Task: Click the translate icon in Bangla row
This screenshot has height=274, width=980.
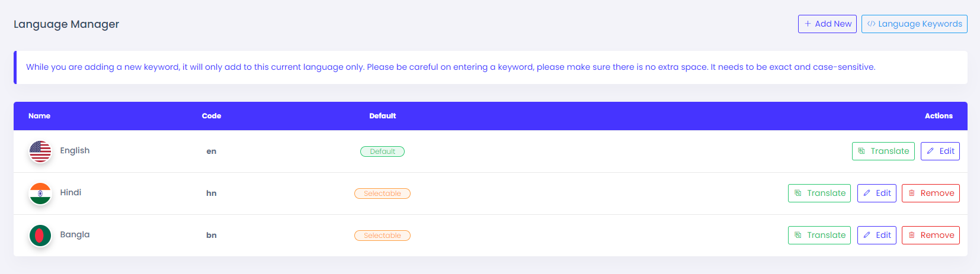Action: 798,235
